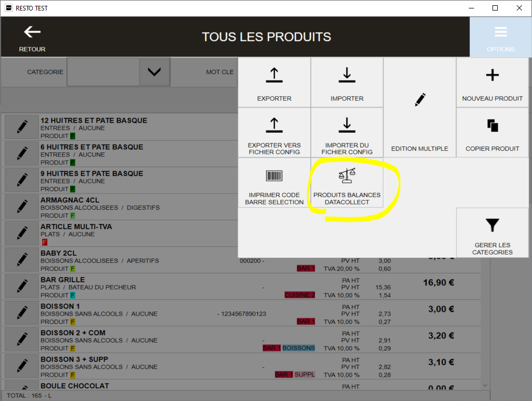
Task: Click NOUVEAU PRODUIT plus icon
Action: pos(492,75)
